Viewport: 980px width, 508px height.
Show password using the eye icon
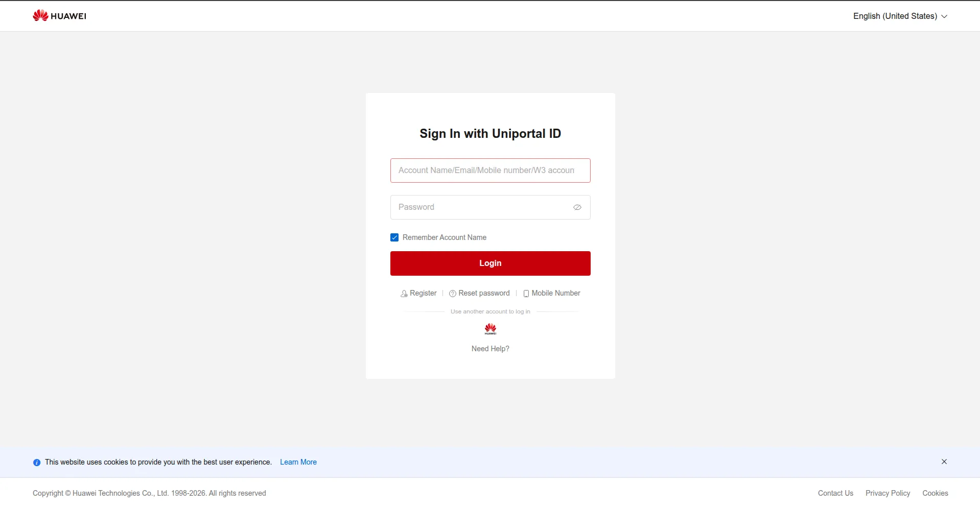[x=577, y=207]
